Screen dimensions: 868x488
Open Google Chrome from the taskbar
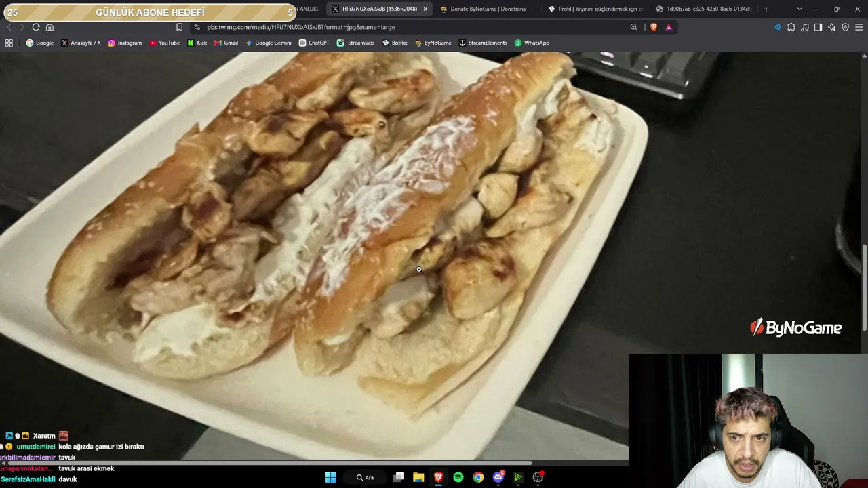[x=478, y=477]
